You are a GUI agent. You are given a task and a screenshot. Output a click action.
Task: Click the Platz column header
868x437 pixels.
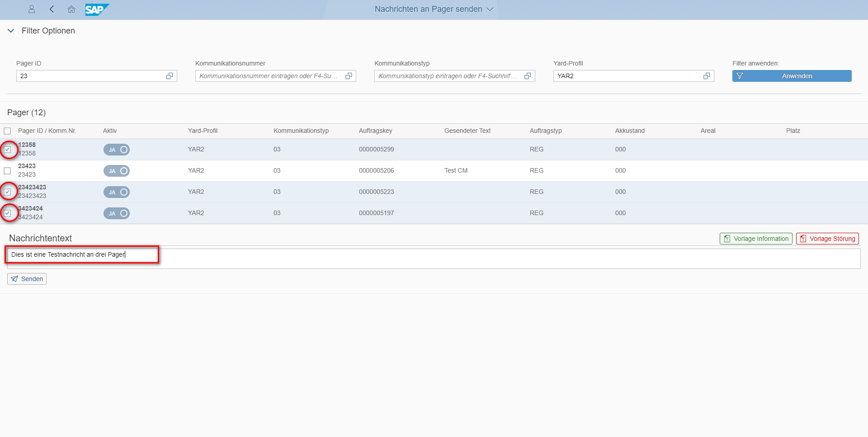793,131
